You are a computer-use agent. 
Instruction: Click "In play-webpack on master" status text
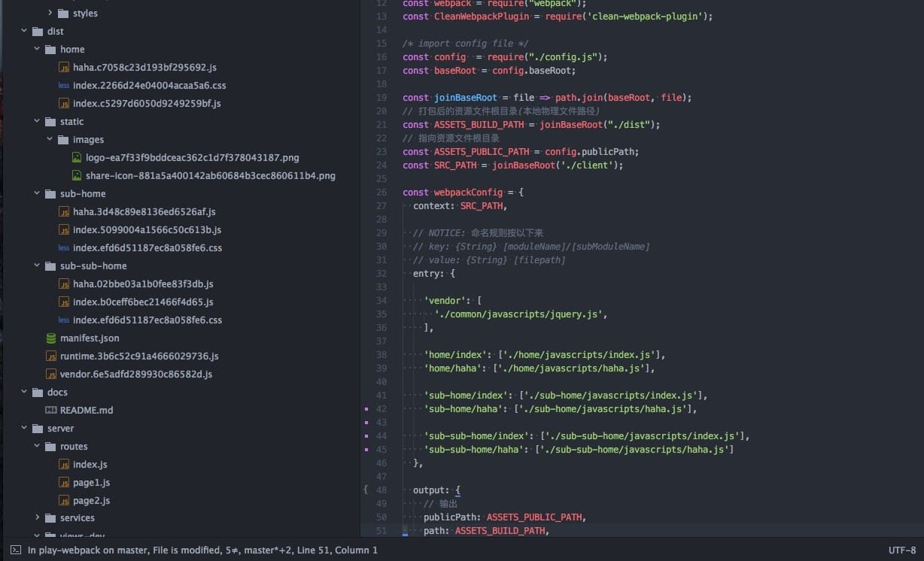pyautogui.click(x=88, y=550)
